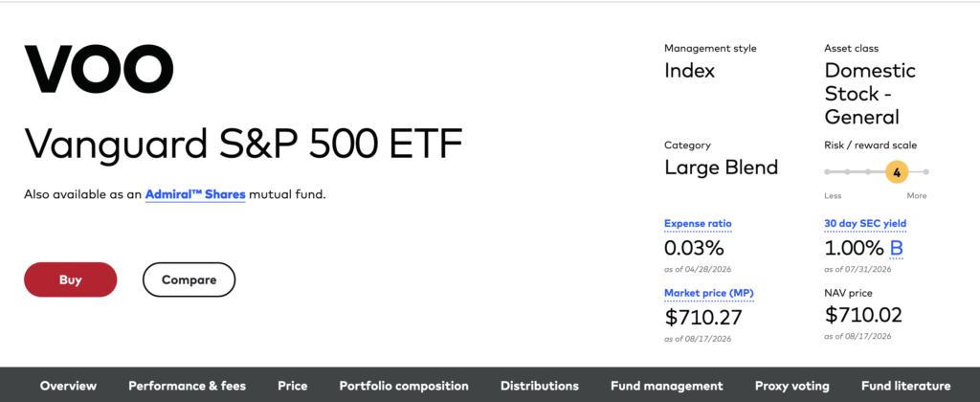Show the Expense ratio definition
Image resolution: width=980 pixels, height=402 pixels.
click(698, 224)
